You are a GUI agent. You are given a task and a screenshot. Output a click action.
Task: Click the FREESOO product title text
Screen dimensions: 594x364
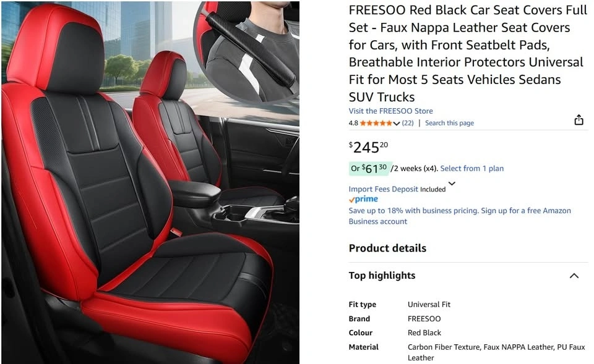[x=468, y=53]
